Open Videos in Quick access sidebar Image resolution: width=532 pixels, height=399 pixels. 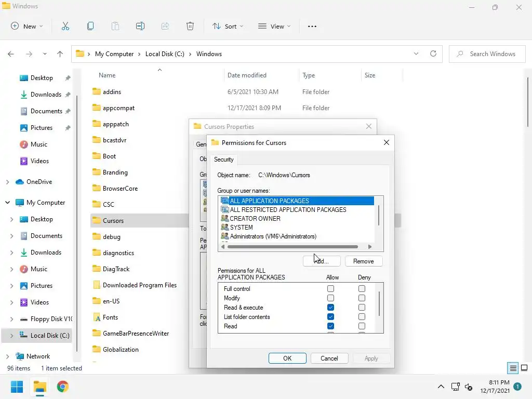click(39, 161)
